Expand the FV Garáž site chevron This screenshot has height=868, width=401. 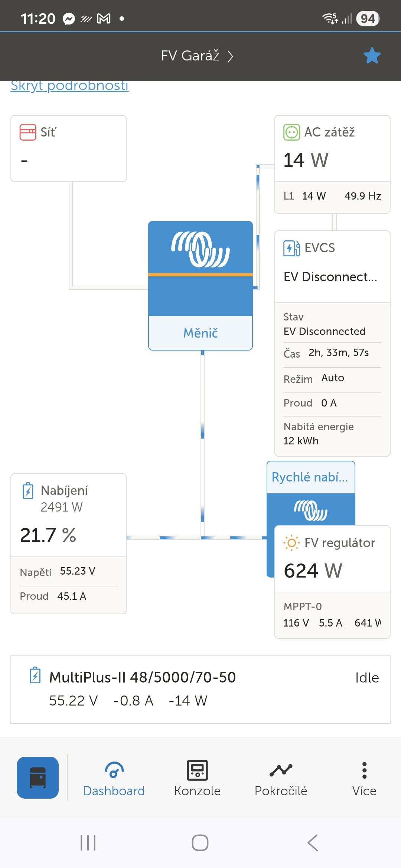click(x=231, y=56)
